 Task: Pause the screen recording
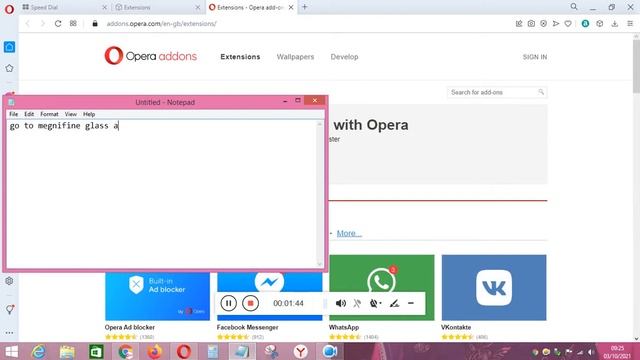point(229,303)
